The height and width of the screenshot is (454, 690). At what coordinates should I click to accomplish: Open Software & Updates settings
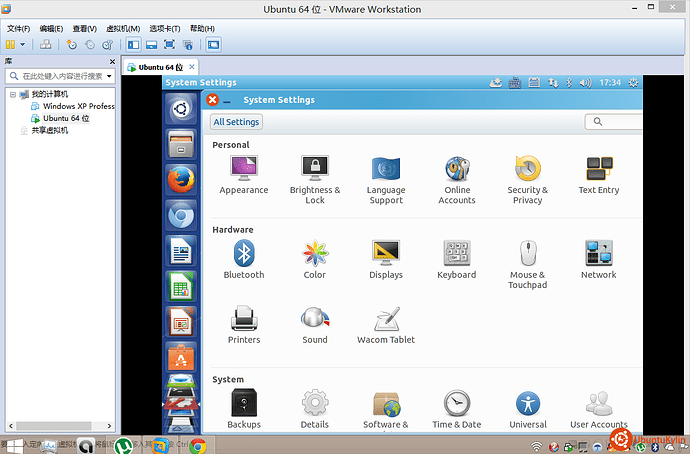(x=386, y=409)
